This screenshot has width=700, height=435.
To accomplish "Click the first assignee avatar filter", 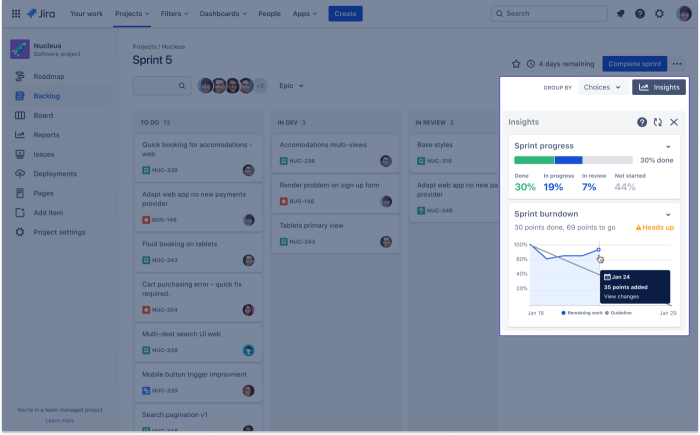I will 205,86.
